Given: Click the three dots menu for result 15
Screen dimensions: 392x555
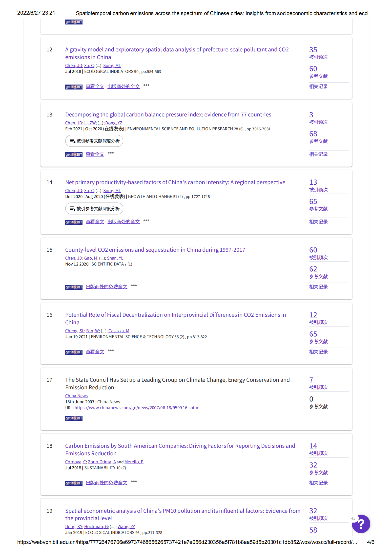Looking at the screenshot, I should (x=134, y=286).
